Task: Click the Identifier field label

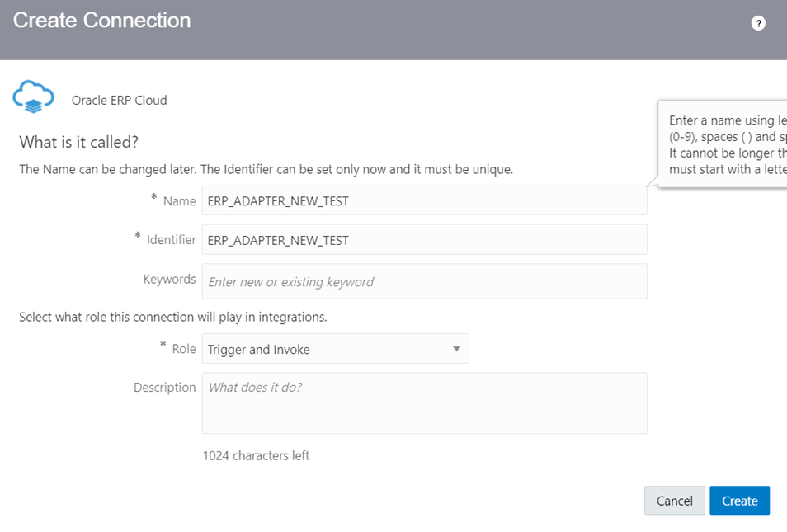Action: click(x=171, y=240)
